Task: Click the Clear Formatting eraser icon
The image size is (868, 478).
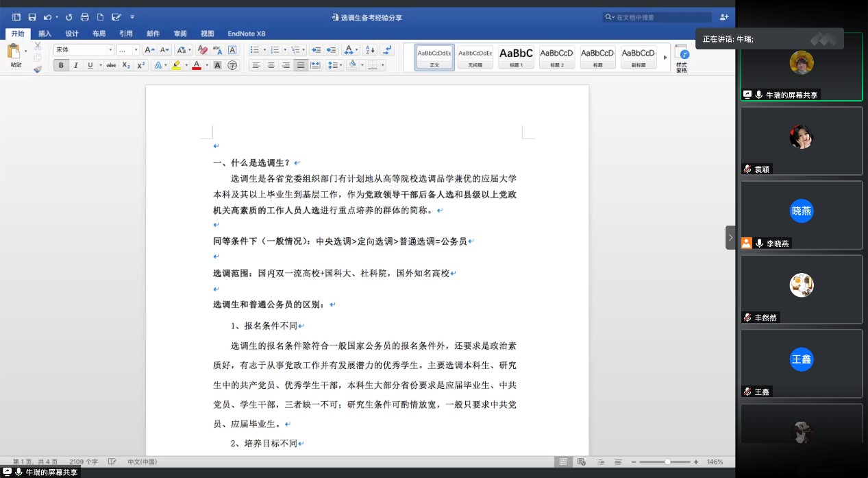Action: 202,50
